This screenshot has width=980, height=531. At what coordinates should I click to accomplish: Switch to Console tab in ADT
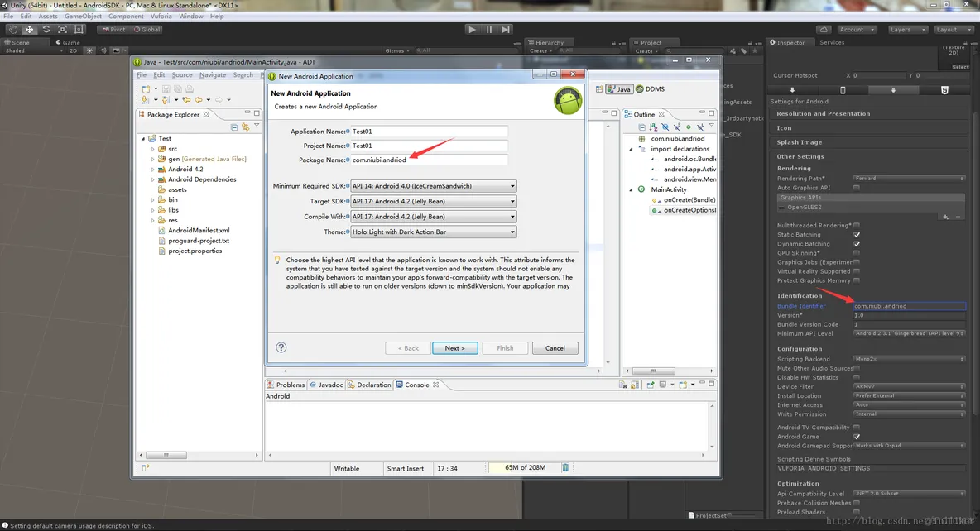click(417, 385)
